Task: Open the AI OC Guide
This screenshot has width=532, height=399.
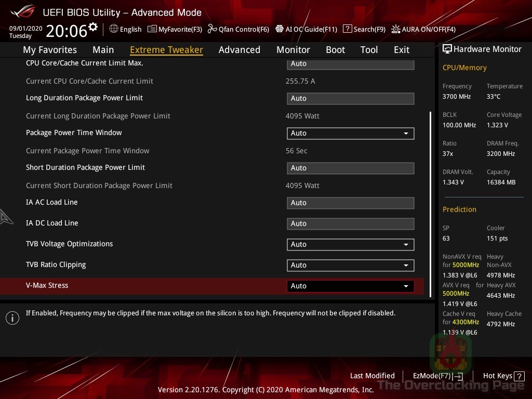Action: (x=306, y=29)
